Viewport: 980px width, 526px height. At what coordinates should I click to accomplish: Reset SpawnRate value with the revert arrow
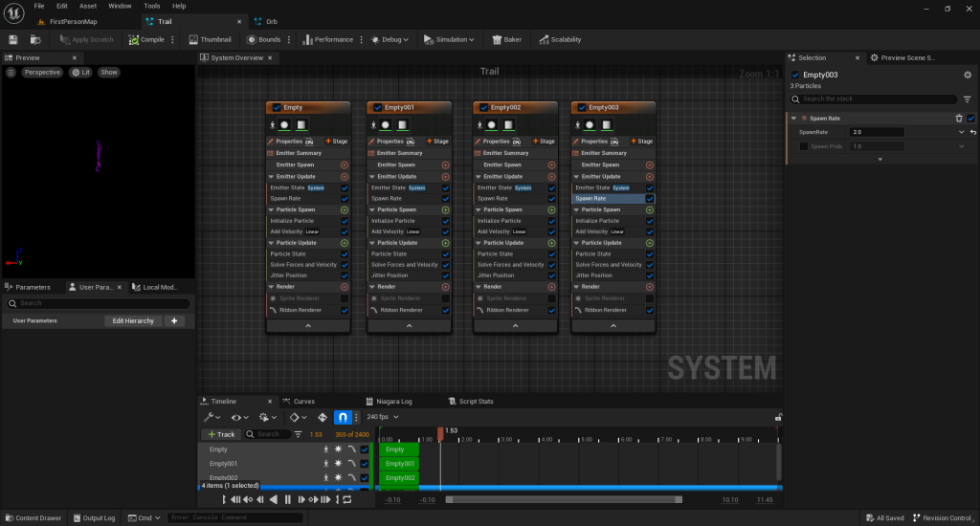coord(972,132)
